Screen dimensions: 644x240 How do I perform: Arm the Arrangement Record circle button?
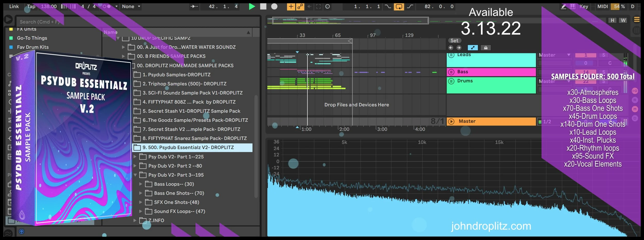tap(274, 6)
